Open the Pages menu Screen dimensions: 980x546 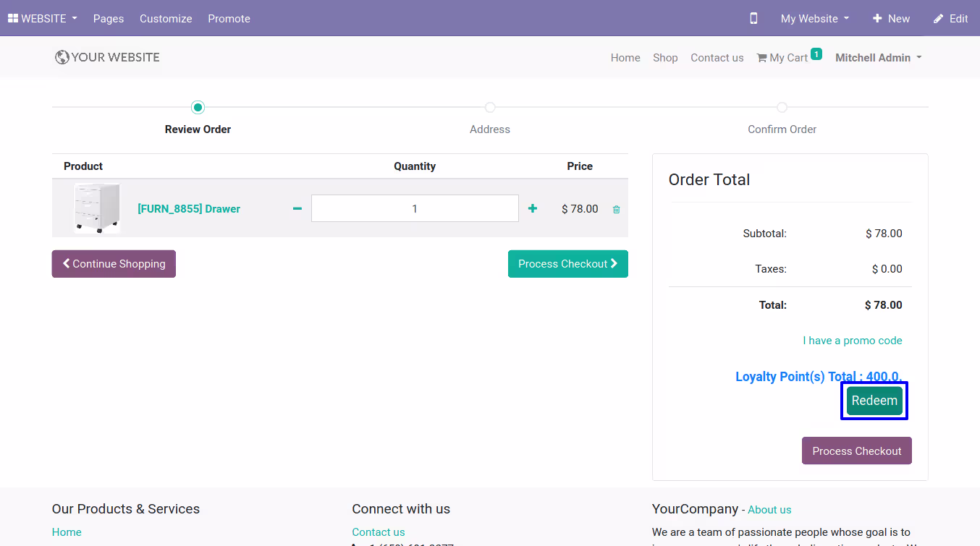pyautogui.click(x=109, y=18)
